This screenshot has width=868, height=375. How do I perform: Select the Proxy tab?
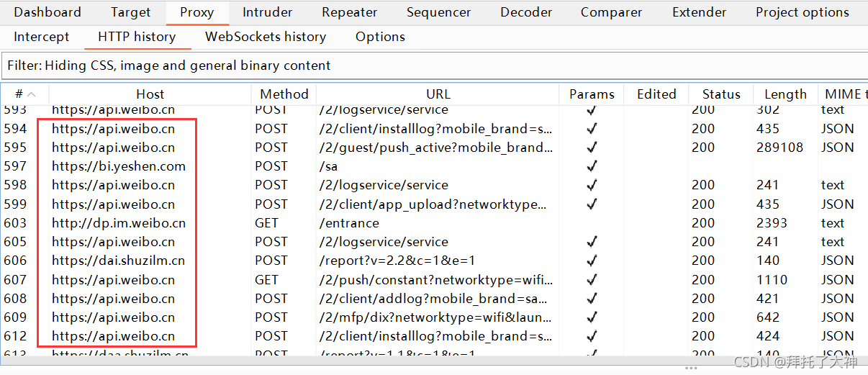tap(197, 12)
